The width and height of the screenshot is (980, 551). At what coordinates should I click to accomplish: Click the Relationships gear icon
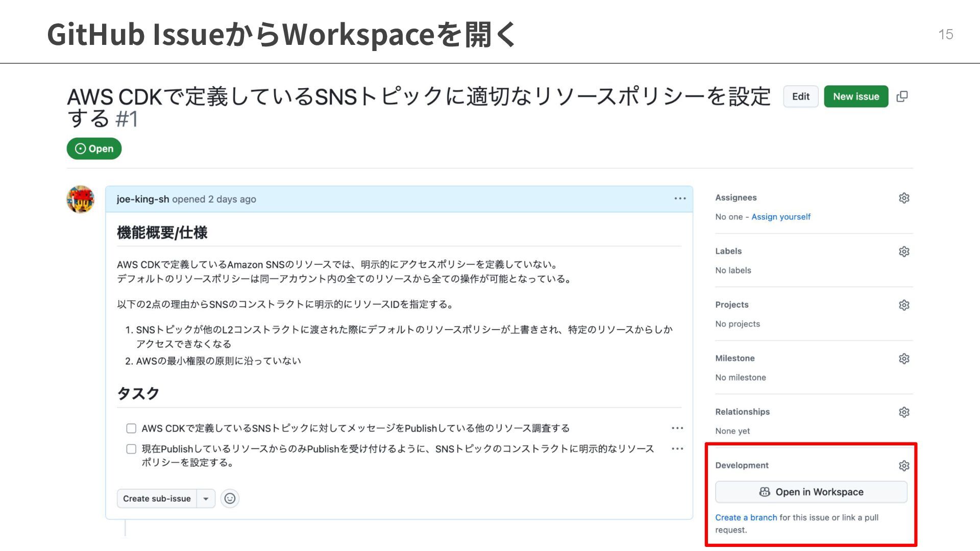[x=904, y=412]
